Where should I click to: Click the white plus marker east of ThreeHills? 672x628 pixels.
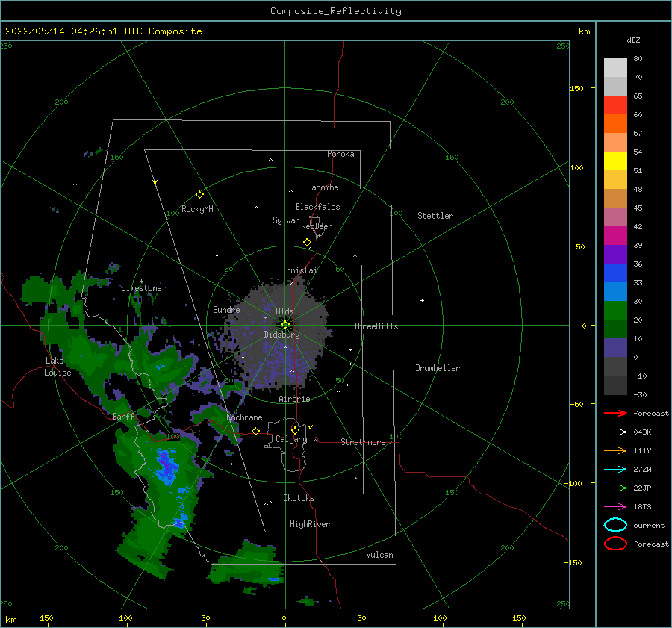422,300
